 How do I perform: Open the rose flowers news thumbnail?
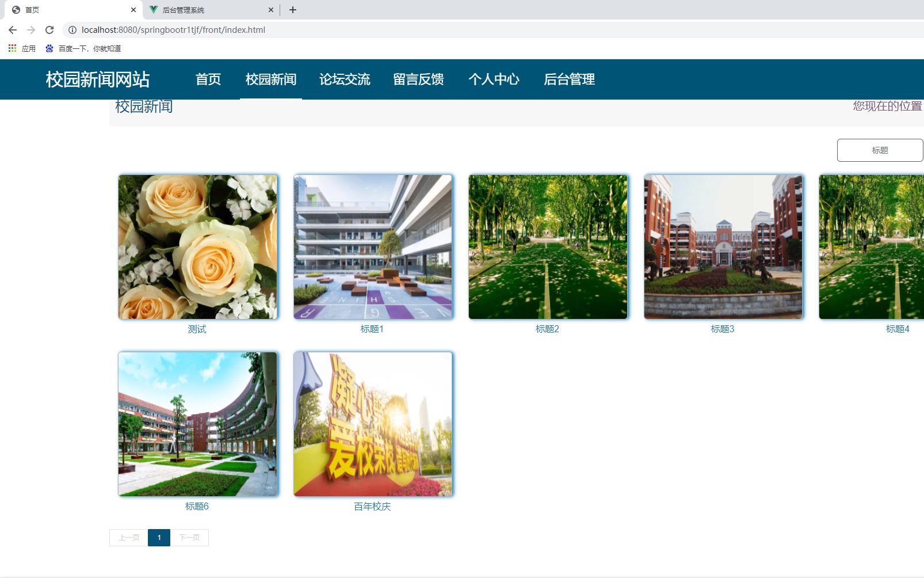198,247
